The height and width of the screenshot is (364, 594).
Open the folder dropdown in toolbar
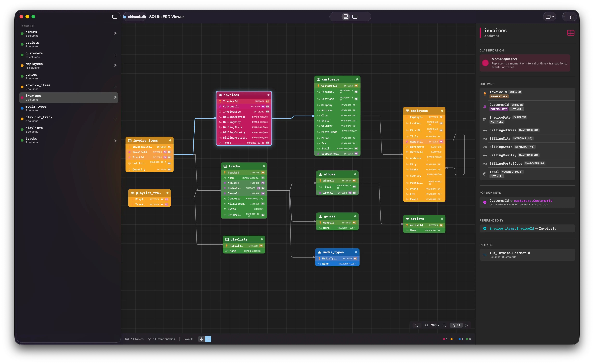(550, 17)
